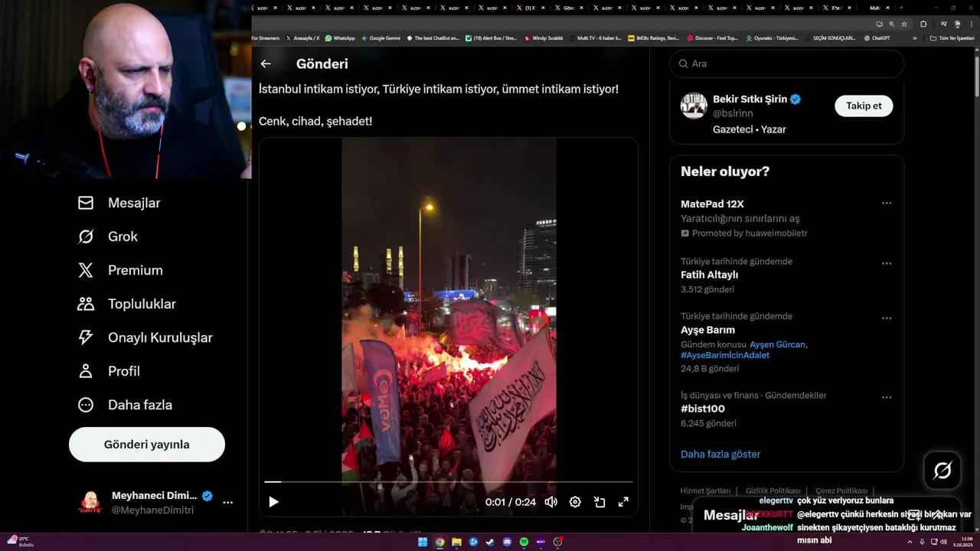
Task: Mute the video with the speaker icon
Action: (550, 502)
